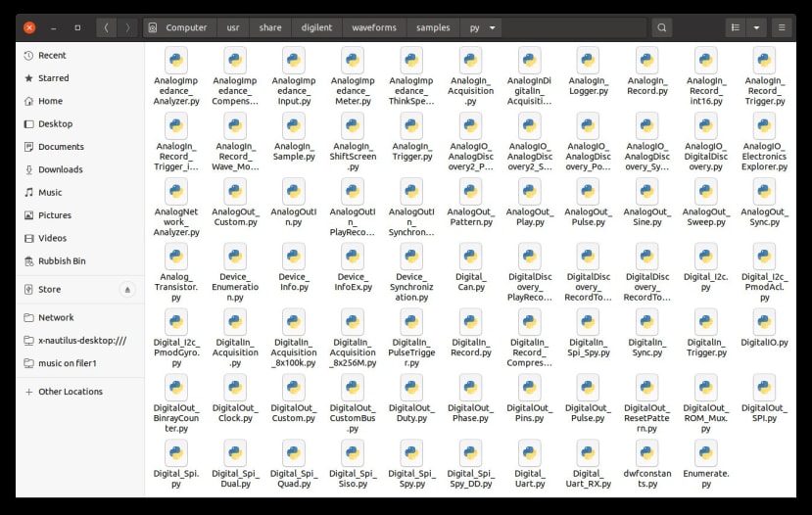Navigate to Computer in path bar
Image resolution: width=812 pixels, height=515 pixels.
click(x=179, y=27)
